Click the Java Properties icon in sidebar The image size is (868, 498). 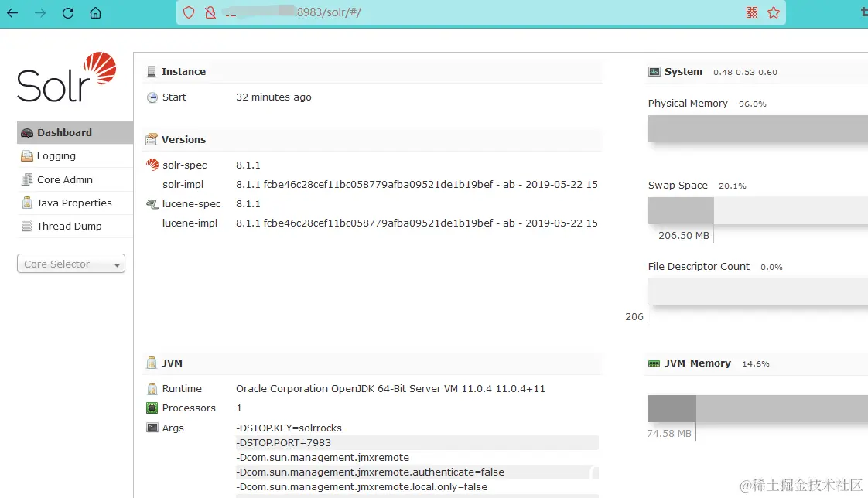(x=26, y=203)
